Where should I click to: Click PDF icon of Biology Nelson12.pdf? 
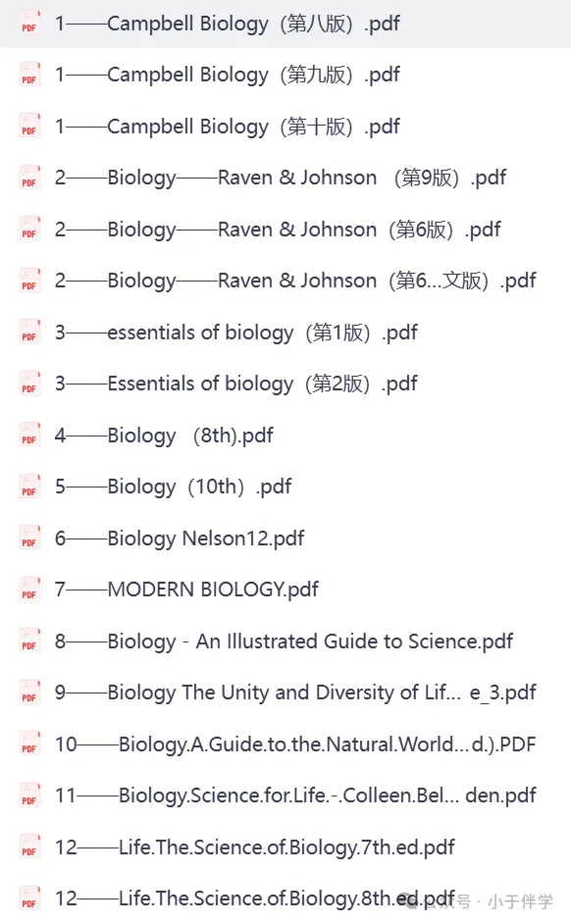pyautogui.click(x=29, y=538)
